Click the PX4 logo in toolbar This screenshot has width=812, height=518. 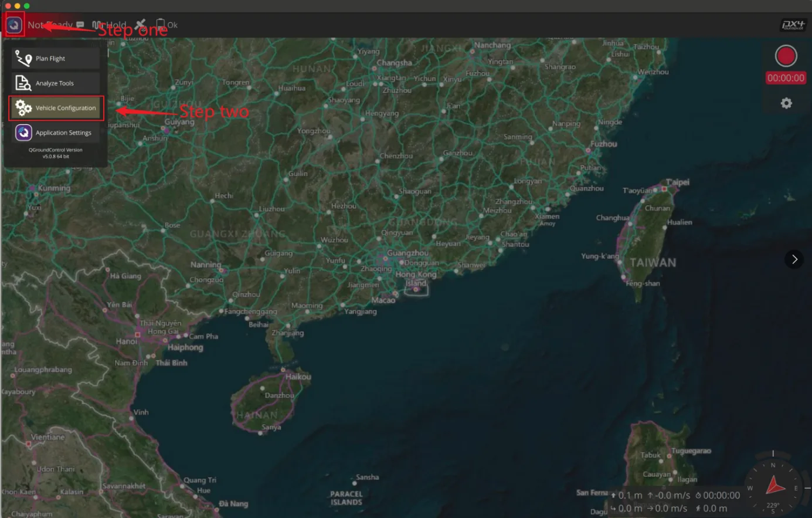793,25
